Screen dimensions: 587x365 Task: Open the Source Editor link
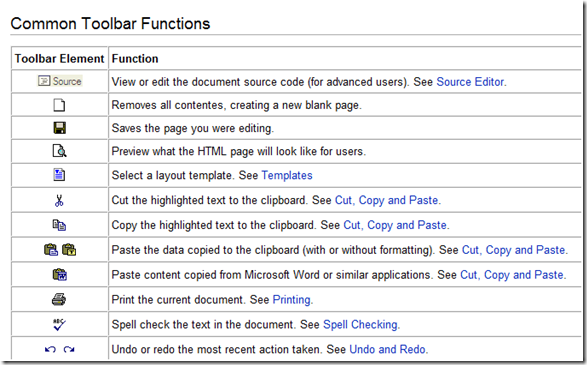pos(471,82)
